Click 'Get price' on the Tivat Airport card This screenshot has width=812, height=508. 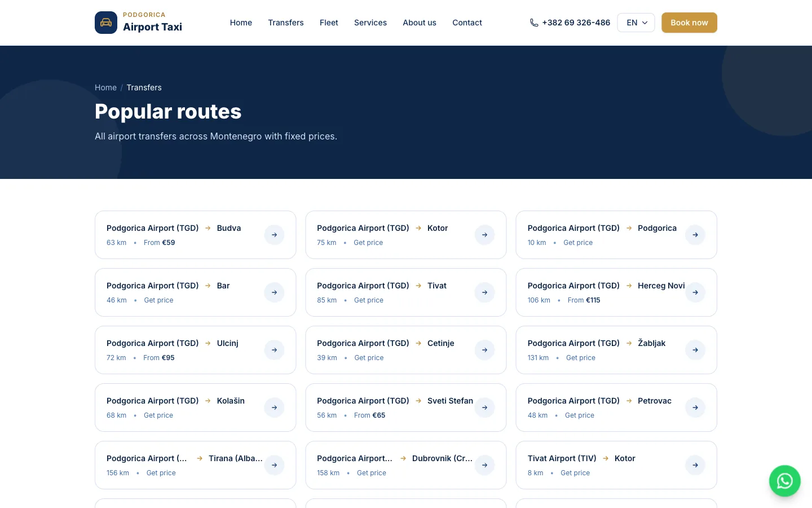(x=575, y=473)
